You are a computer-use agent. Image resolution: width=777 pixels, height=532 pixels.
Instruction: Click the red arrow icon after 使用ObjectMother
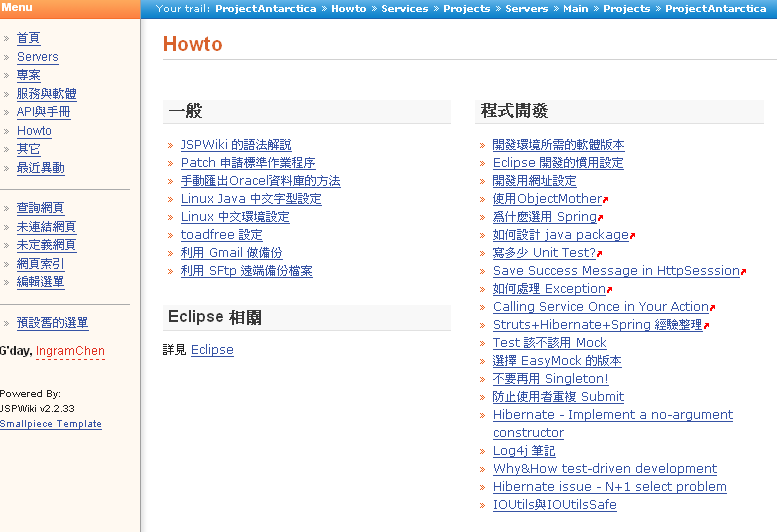(x=606, y=200)
